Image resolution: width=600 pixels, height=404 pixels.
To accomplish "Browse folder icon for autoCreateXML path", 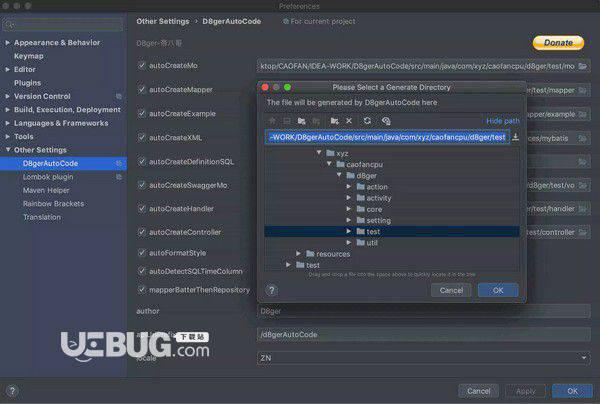I will pos(582,138).
